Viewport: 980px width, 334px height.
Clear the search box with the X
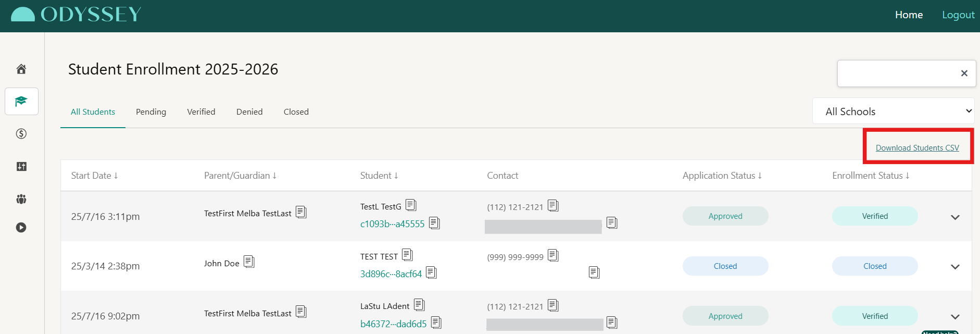964,73
